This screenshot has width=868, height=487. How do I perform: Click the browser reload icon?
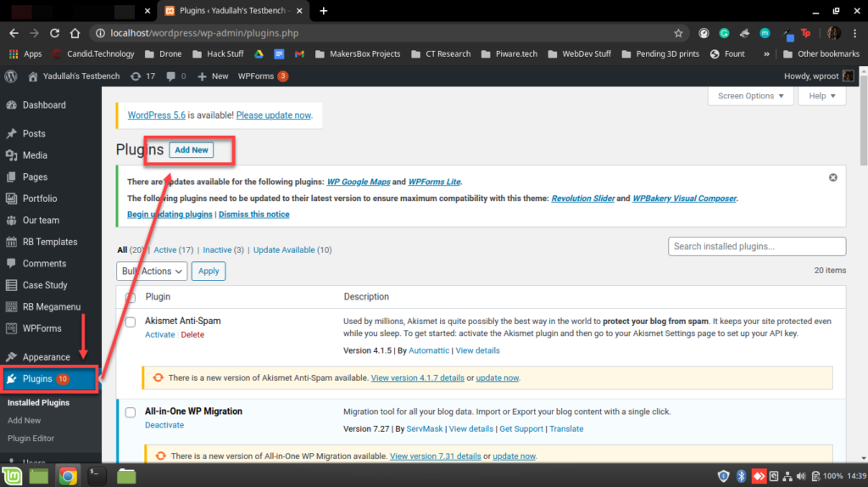(54, 33)
